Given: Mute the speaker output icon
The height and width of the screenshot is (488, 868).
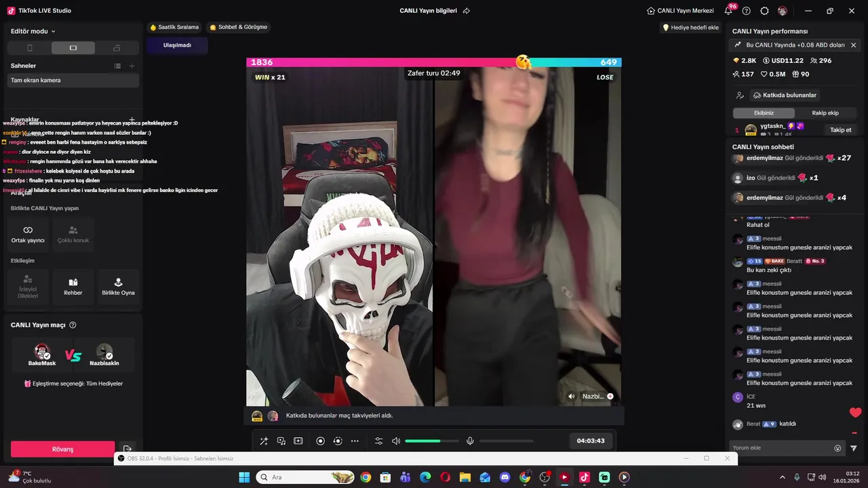Looking at the screenshot, I should (396, 441).
